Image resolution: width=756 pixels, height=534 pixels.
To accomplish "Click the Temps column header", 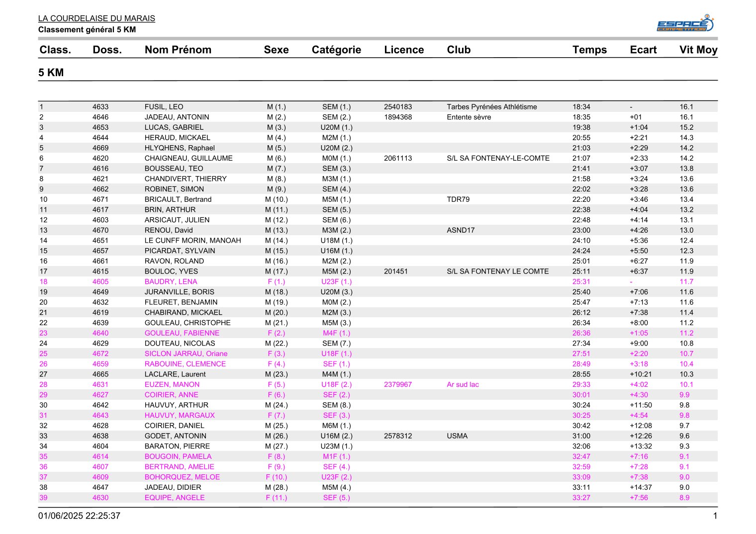I will [x=589, y=50].
